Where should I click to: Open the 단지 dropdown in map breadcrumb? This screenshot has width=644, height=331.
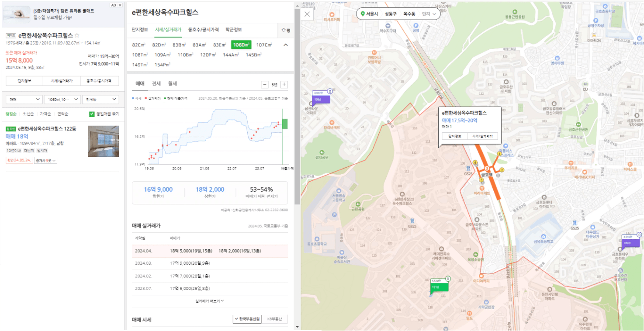429,14
